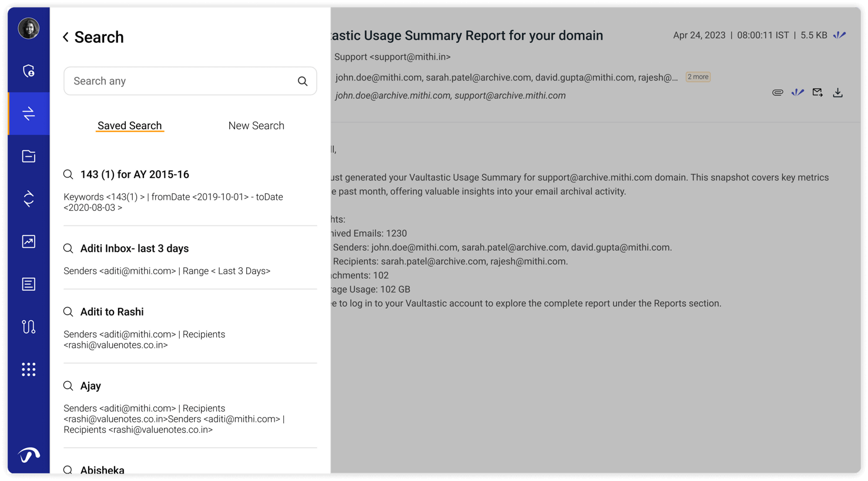Switch to the Saved Search tab

(129, 126)
